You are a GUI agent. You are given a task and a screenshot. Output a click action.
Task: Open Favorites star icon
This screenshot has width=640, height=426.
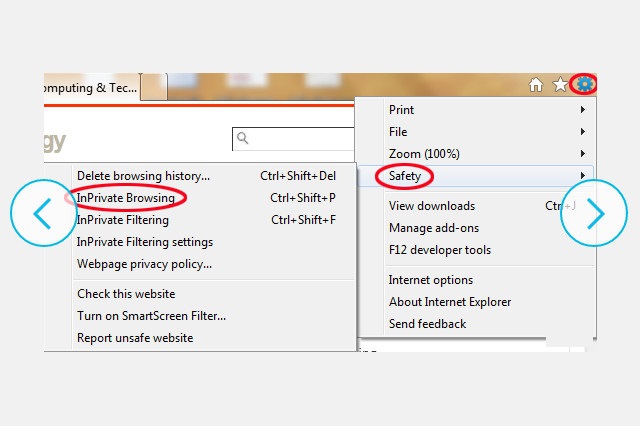(x=560, y=85)
